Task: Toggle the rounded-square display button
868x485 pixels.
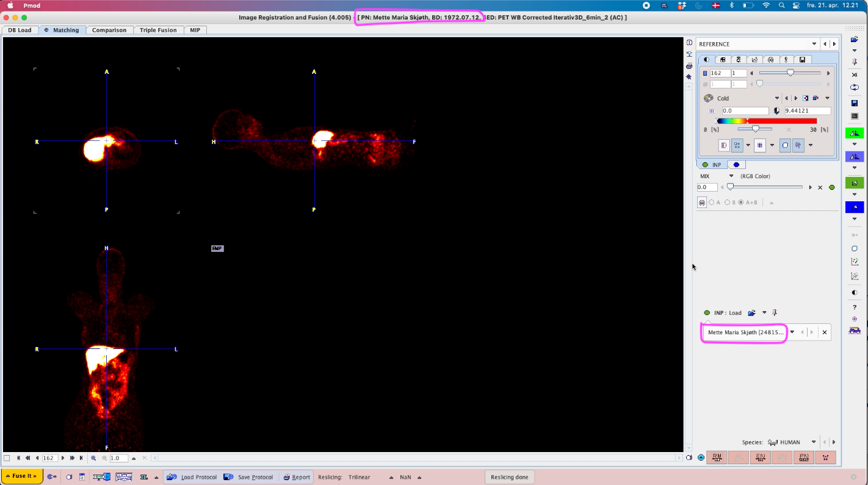Action: (x=785, y=145)
